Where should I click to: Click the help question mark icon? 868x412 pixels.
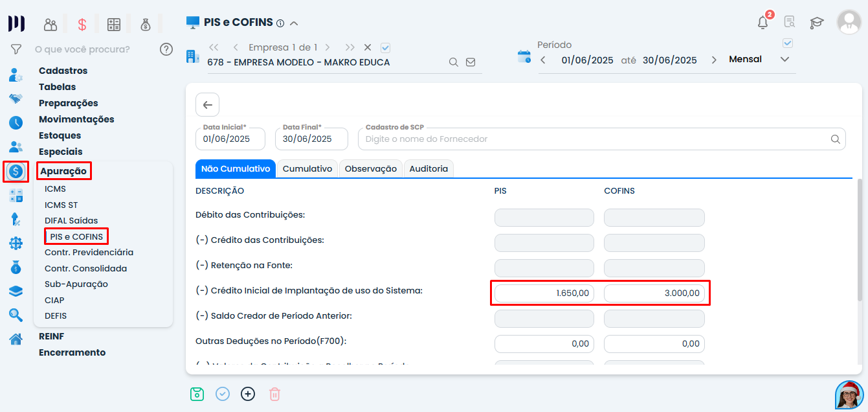(x=166, y=49)
